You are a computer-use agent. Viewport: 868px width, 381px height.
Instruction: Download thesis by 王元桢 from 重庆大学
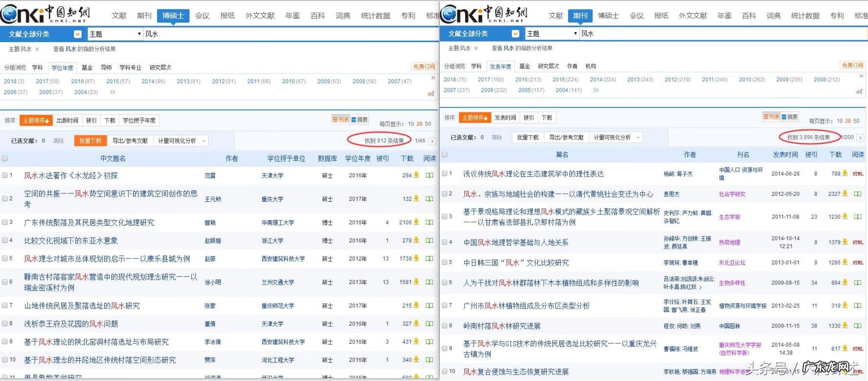pos(416,198)
